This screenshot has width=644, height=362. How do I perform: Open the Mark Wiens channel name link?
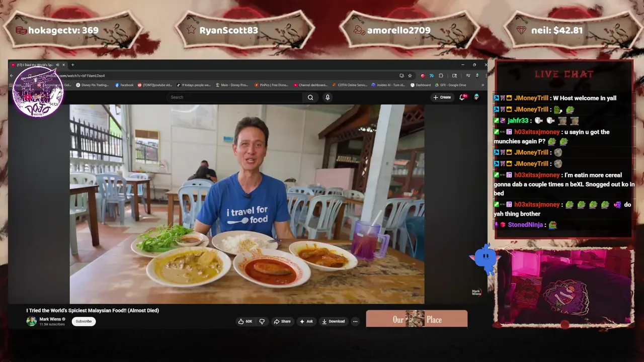(x=50, y=319)
